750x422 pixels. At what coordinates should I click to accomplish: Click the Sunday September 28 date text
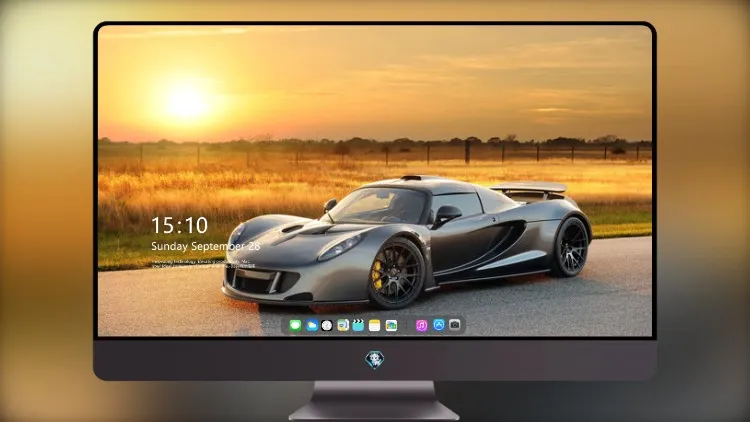pyautogui.click(x=206, y=246)
